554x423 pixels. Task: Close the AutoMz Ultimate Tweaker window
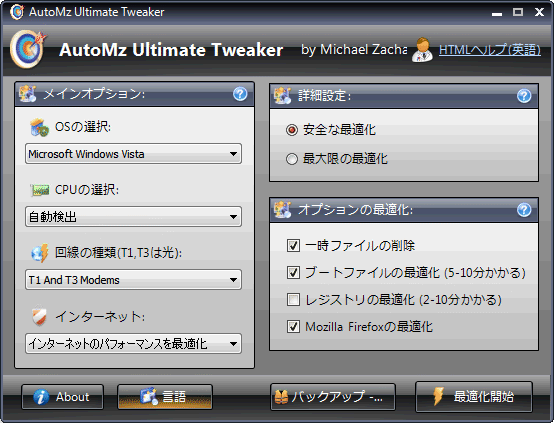(x=539, y=12)
